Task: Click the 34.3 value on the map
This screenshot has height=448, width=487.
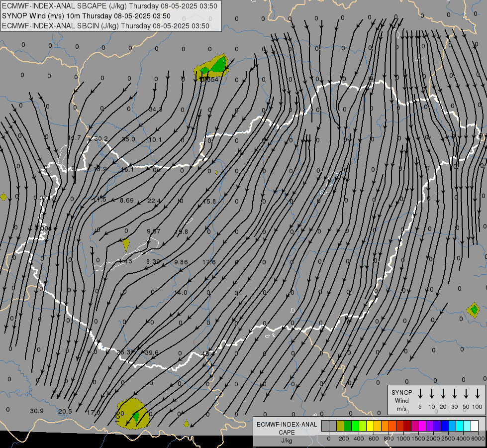Action: coord(155,110)
